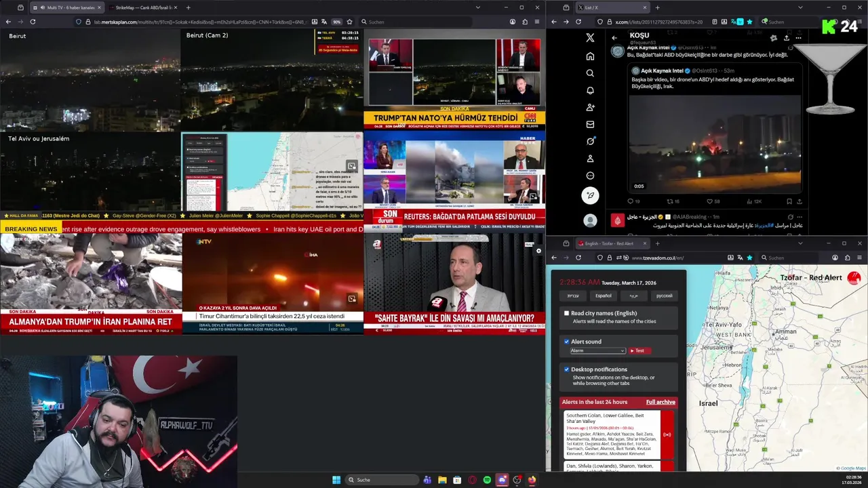Switch Tzofar language to עברית

573,296
